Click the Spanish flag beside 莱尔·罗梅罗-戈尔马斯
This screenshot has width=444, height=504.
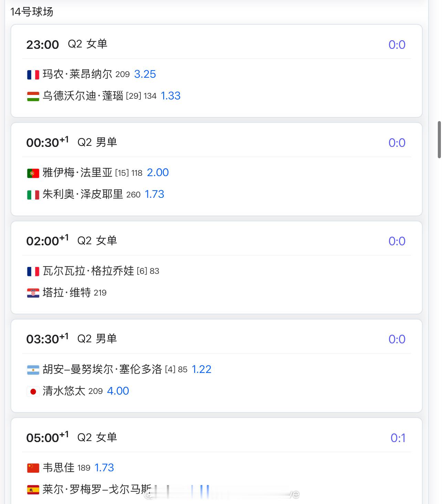[33, 490]
